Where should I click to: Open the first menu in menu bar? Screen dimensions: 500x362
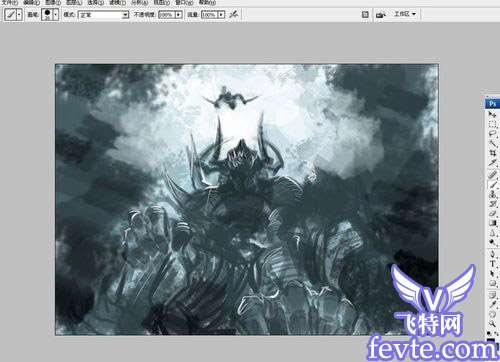pos(9,2)
